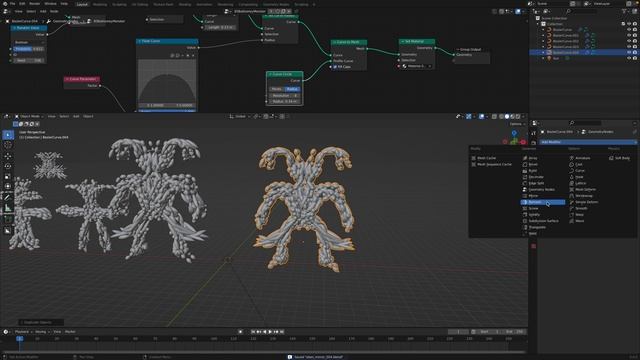Open the Object Mode dropdown

[x=29, y=116]
